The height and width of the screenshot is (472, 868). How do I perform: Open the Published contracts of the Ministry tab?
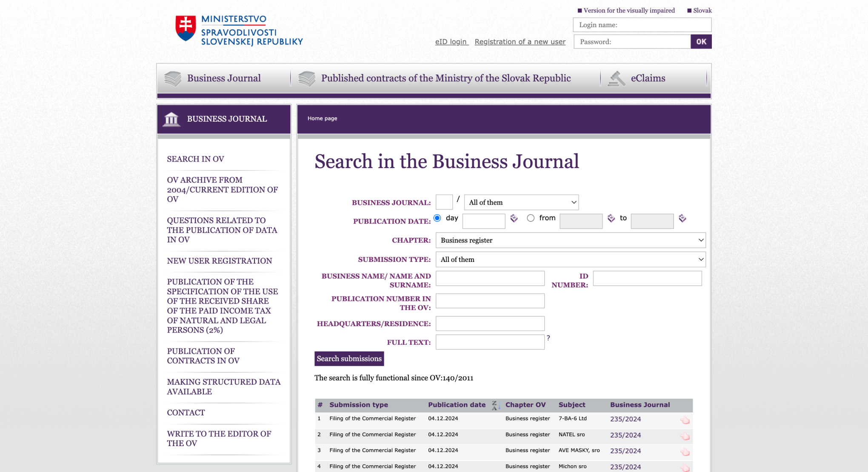(445, 78)
